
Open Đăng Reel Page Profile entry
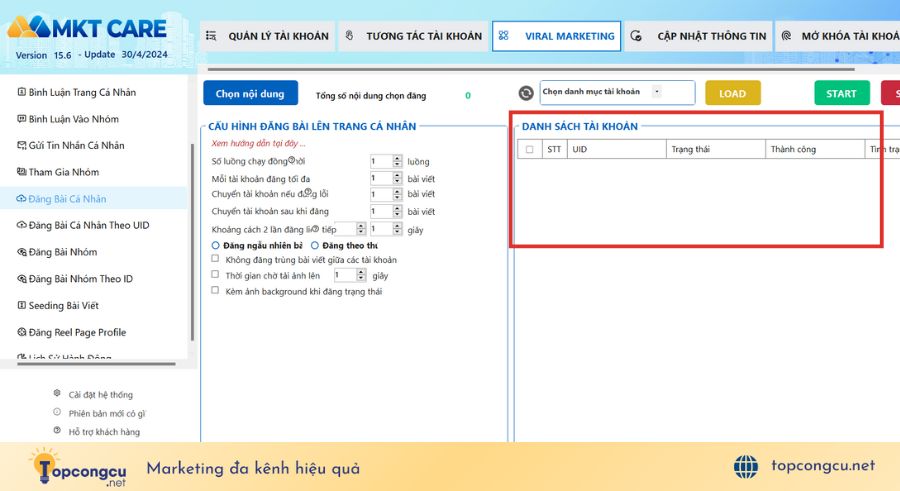72,332
